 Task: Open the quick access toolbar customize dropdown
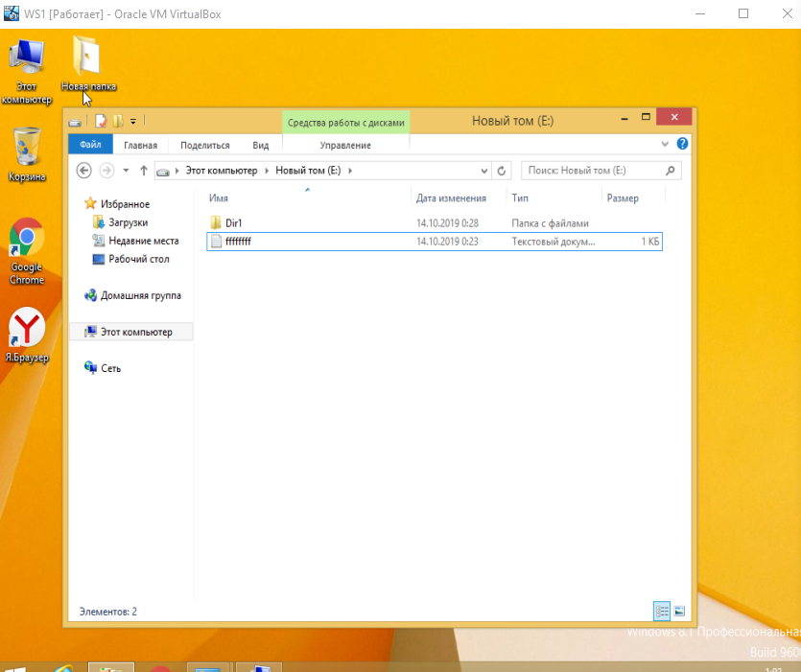133,121
